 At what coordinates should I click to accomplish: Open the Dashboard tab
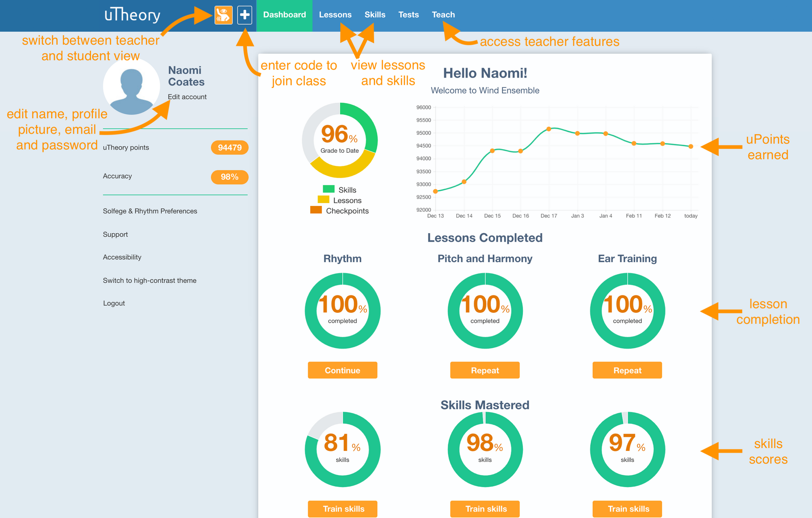(284, 15)
